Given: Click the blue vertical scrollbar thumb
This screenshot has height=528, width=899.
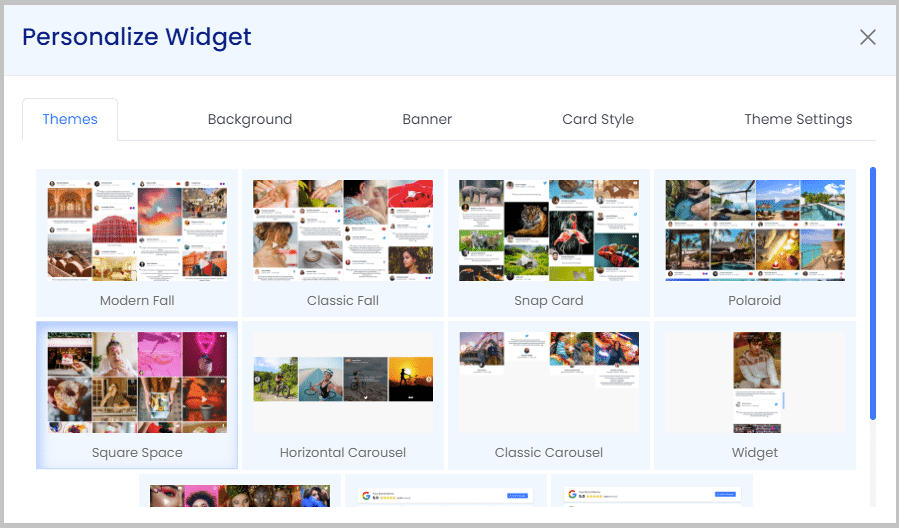Looking at the screenshot, I should coord(873,294).
